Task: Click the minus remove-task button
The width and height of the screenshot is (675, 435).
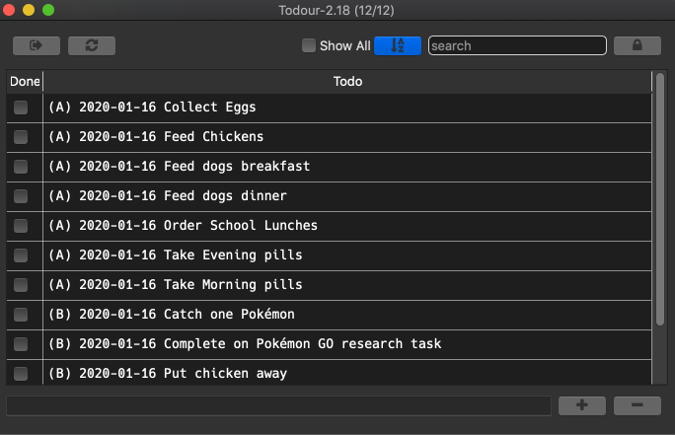Action: click(x=636, y=405)
